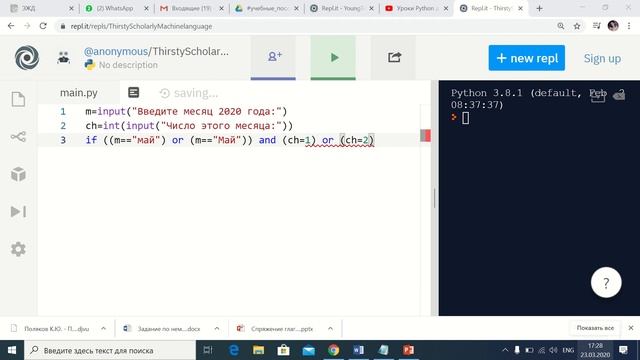The image size is (640, 360).
Task: Click the anonymous user avatar icon
Action: pyautogui.click(x=64, y=58)
